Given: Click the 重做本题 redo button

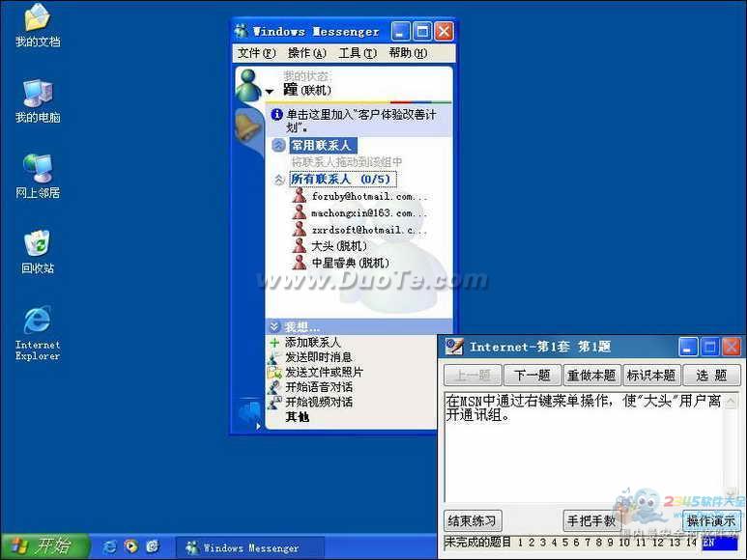Looking at the screenshot, I should tap(591, 376).
